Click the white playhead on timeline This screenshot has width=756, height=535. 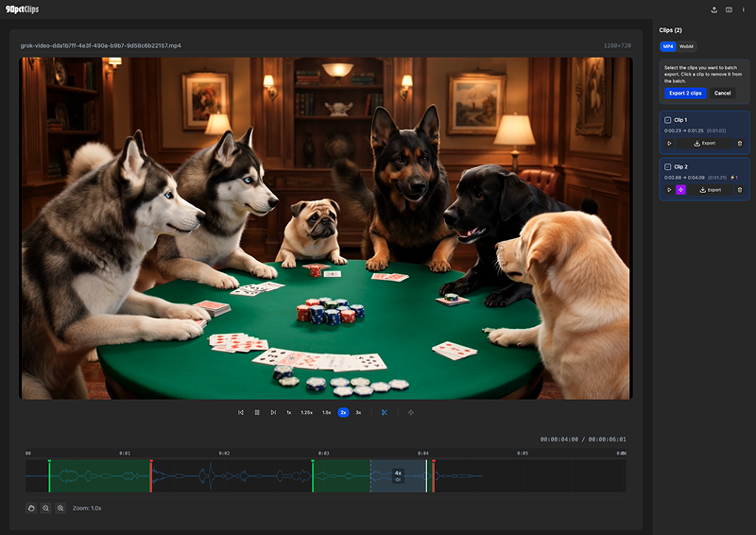(x=427, y=475)
